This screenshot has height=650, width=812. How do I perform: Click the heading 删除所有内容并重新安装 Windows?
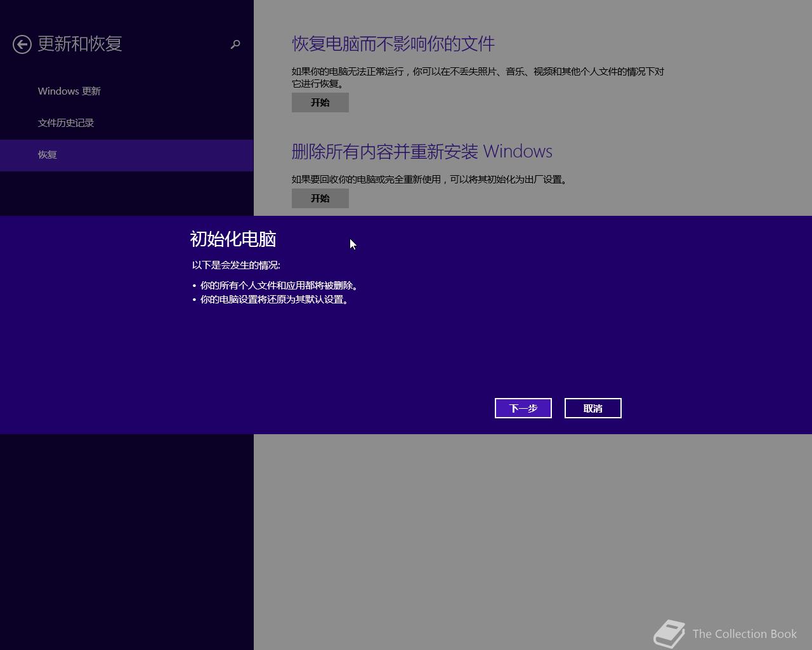(422, 152)
